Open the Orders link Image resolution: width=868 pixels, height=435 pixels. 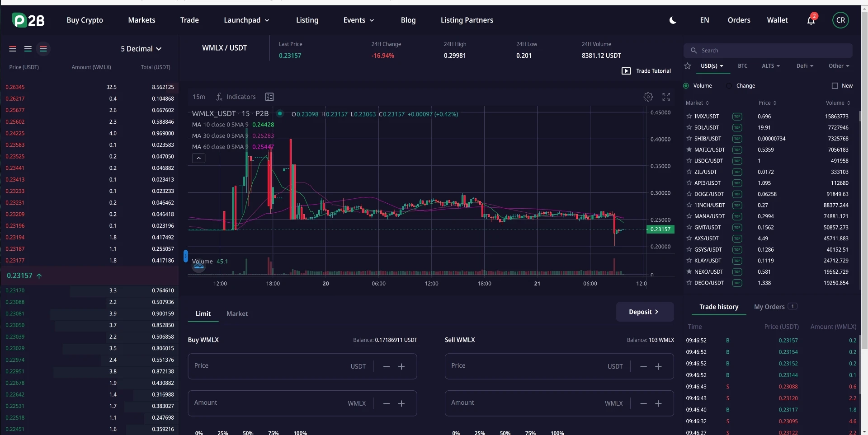(x=739, y=20)
